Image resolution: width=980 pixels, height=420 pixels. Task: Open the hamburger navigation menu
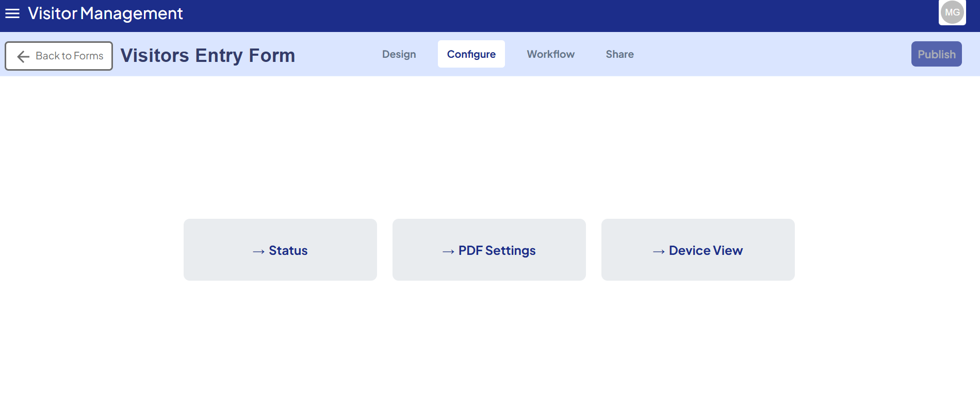coord(12,13)
